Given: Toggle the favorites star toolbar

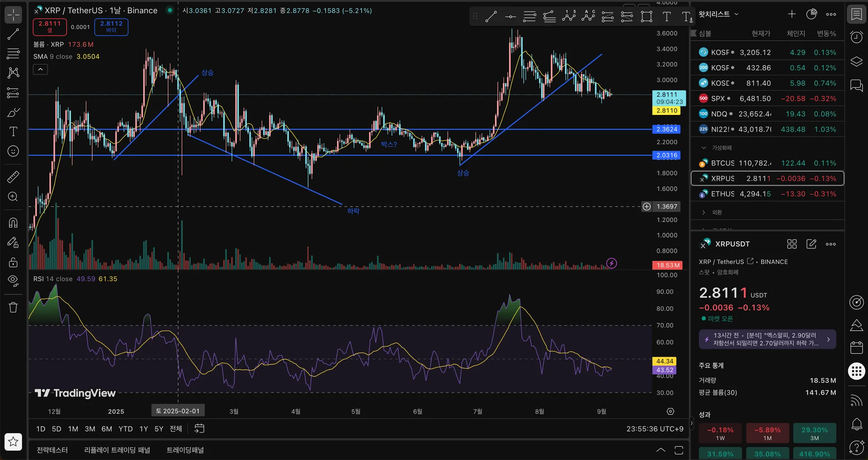Looking at the screenshot, I should pos(13,442).
